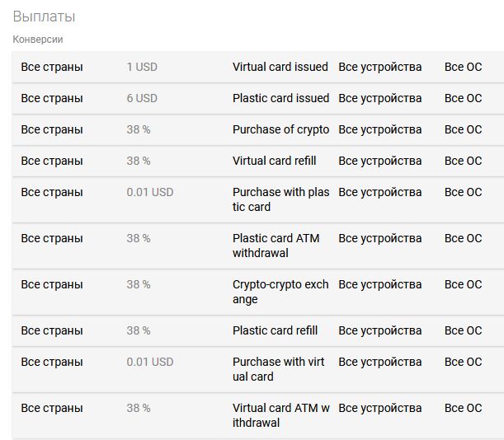
Task: Select the Virtual card issued row
Action: point(258,67)
